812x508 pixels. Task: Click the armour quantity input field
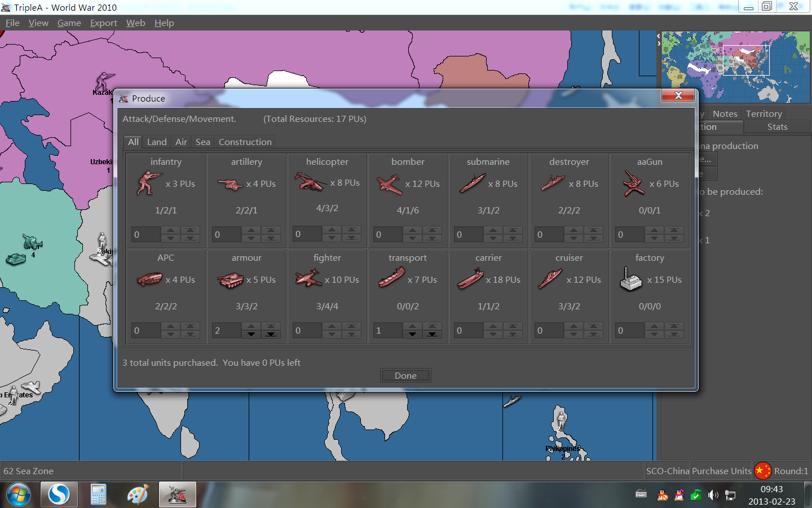pos(227,330)
